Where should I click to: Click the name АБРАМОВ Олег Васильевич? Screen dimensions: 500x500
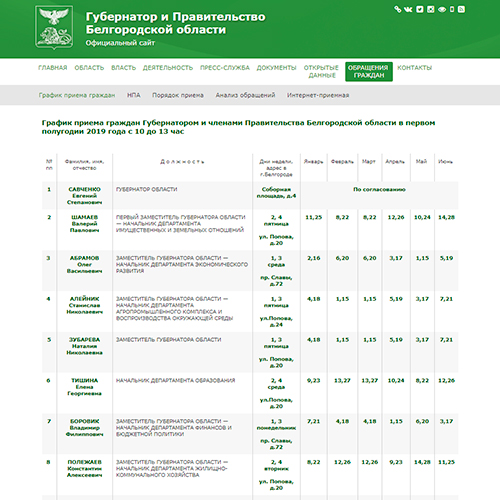pyautogui.click(x=84, y=265)
